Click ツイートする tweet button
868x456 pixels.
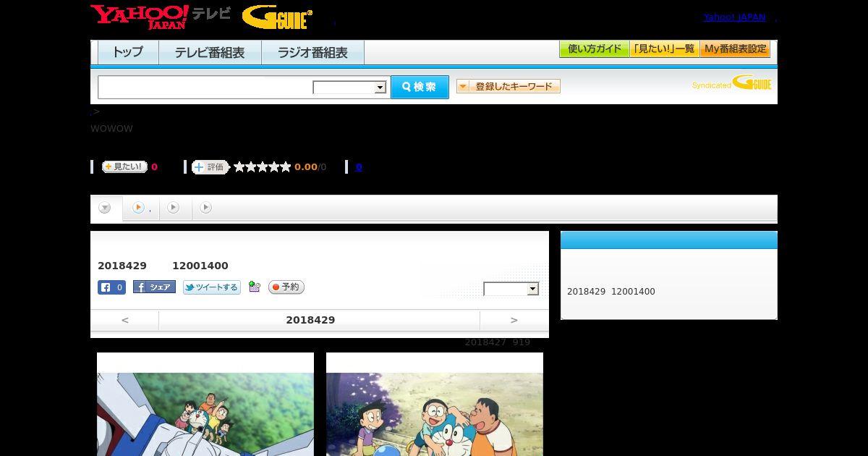coord(211,287)
